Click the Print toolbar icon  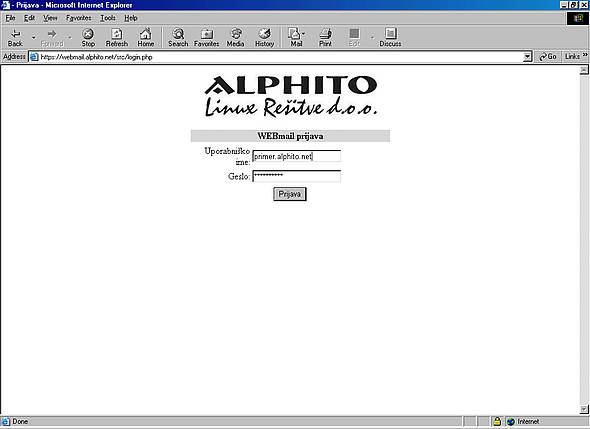pos(325,38)
